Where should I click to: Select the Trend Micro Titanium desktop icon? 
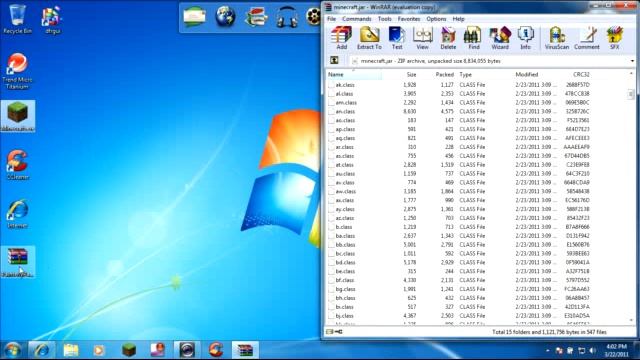[17, 71]
